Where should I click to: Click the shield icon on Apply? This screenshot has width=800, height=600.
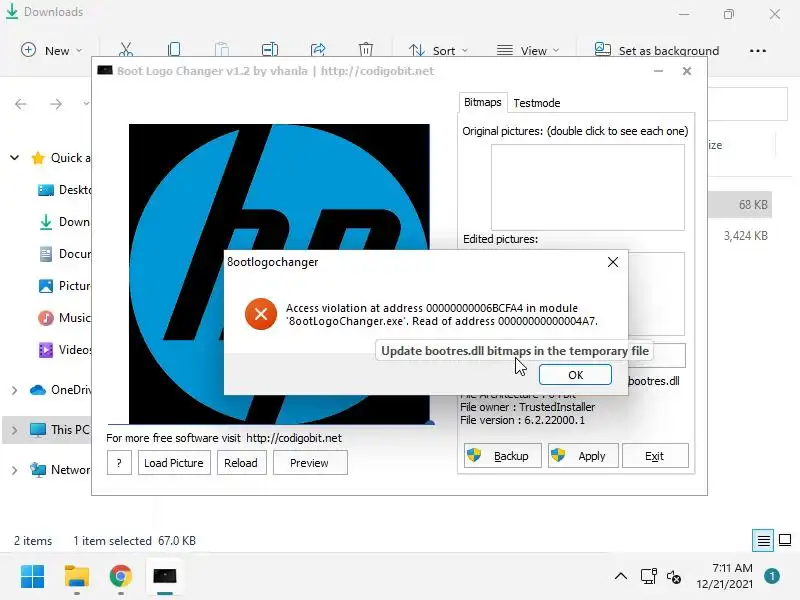(x=558, y=455)
